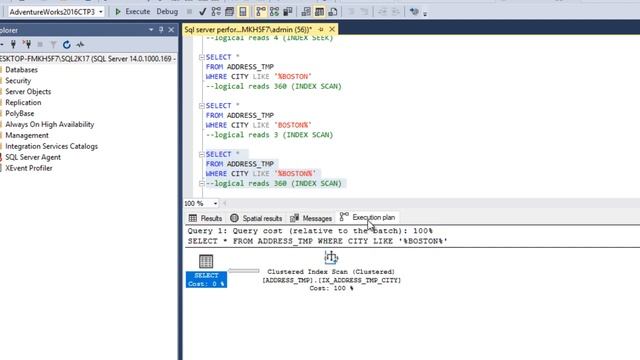Click Specify Values for Template Parameters icon

coord(414,12)
